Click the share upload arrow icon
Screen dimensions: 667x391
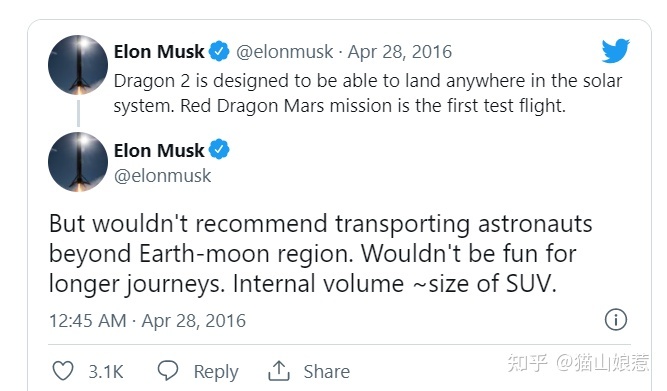[x=279, y=371]
